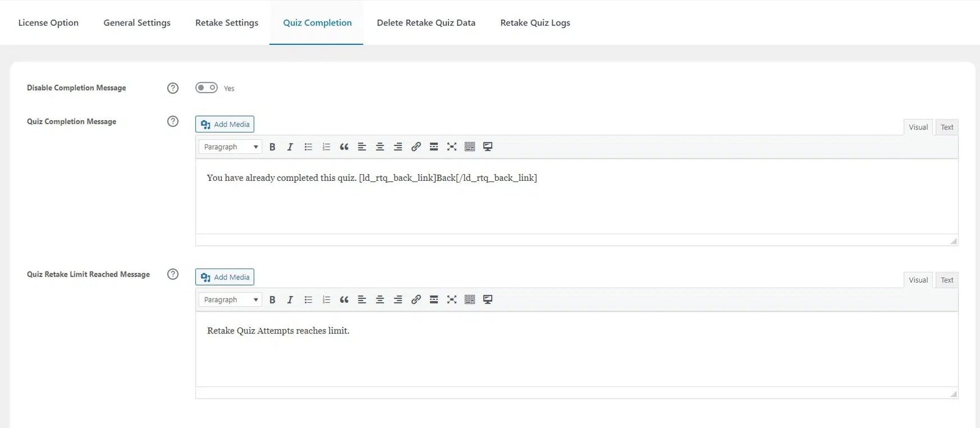
Task: Enable the Disable Completion Message switch
Action: 206,88
